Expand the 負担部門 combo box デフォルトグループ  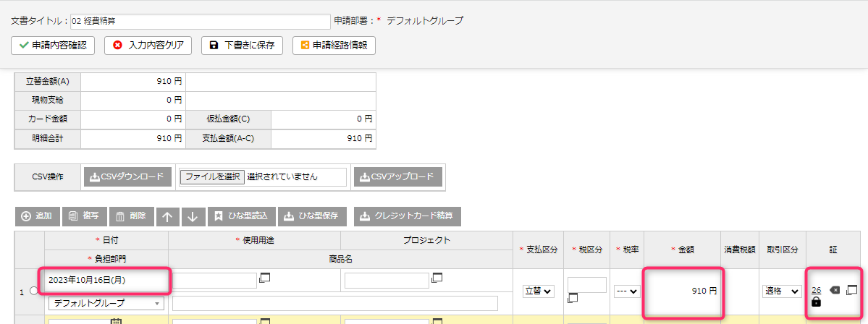point(106,303)
